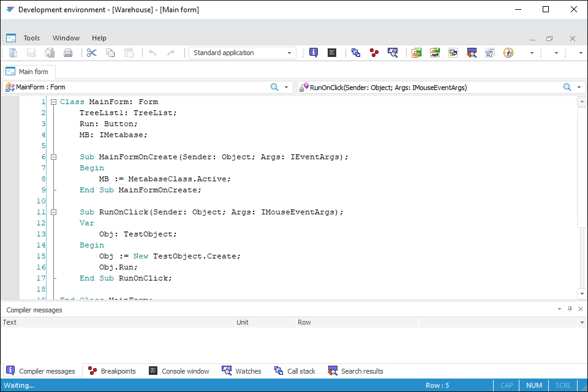This screenshot has height=392, width=588.
Task: Collapse the RunOnClick sub code block
Action: tap(54, 212)
